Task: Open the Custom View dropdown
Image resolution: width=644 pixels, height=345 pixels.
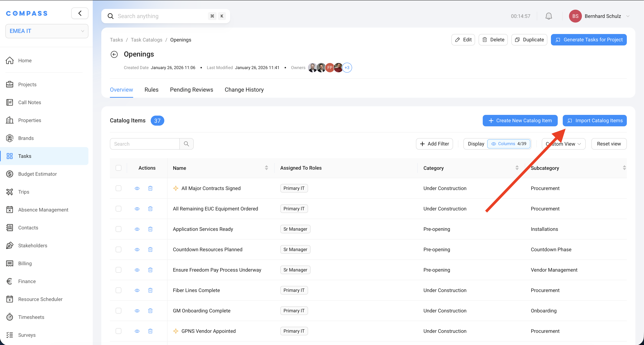Action: (x=563, y=144)
